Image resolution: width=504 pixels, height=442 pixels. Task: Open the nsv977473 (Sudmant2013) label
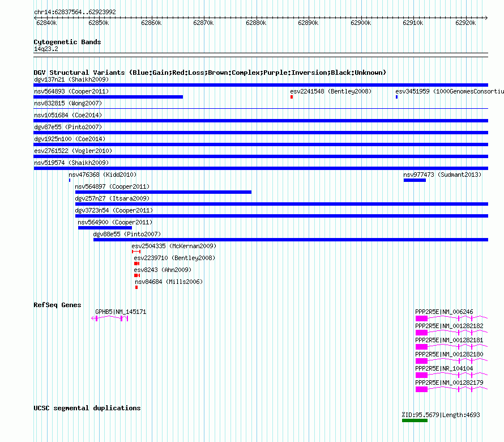(442, 175)
